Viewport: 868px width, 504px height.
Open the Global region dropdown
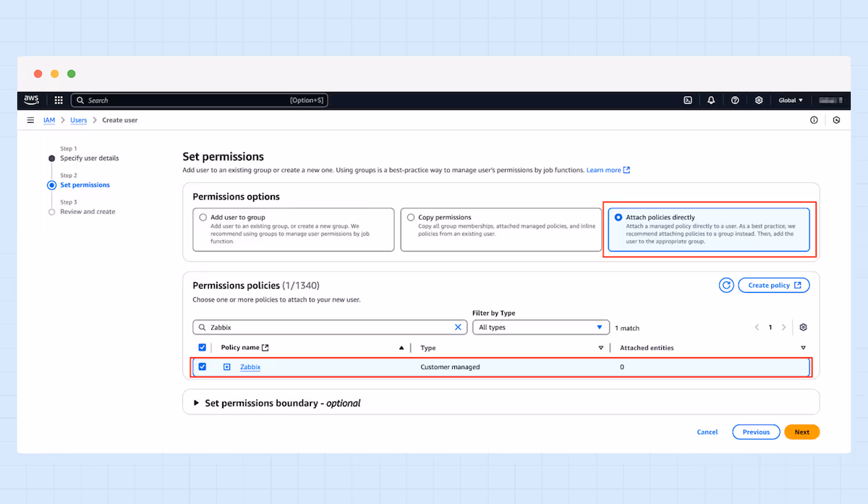(x=791, y=101)
